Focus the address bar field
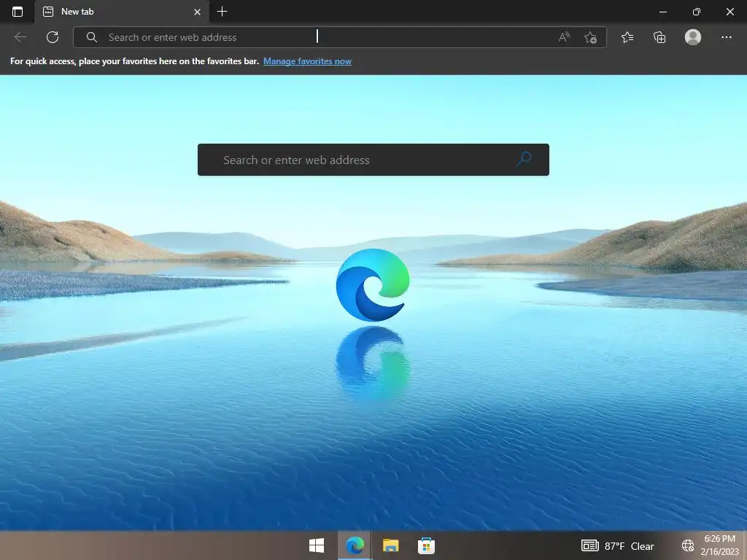The width and height of the screenshot is (747, 560). (x=340, y=37)
